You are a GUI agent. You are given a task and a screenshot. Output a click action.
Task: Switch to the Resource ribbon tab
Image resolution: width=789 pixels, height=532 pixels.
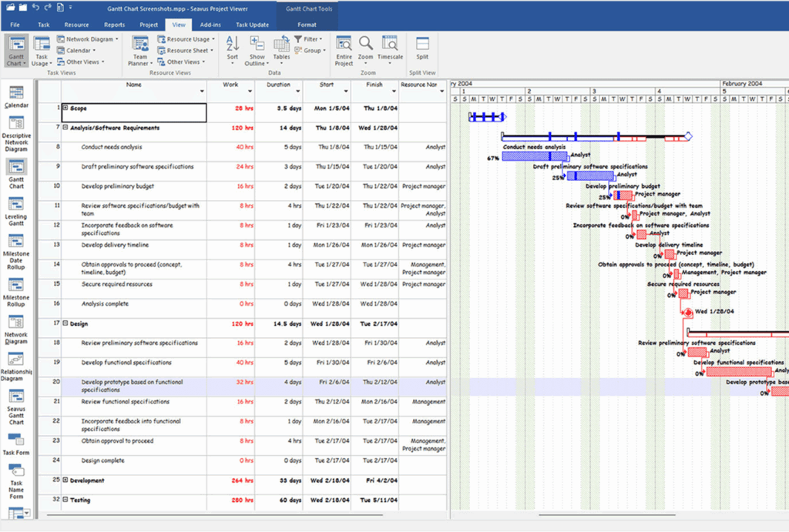(76, 25)
